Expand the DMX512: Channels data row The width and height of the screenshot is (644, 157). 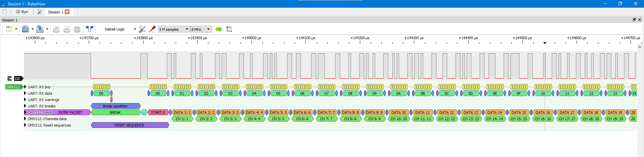(x=25, y=119)
